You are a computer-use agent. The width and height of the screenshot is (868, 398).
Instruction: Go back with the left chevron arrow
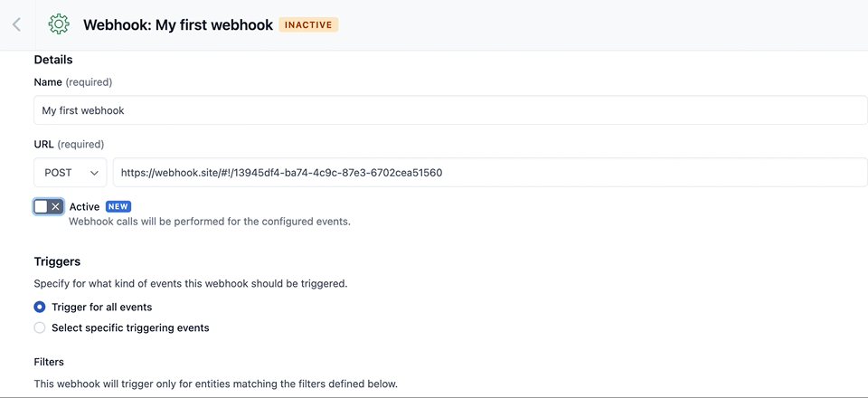pyautogui.click(x=16, y=24)
